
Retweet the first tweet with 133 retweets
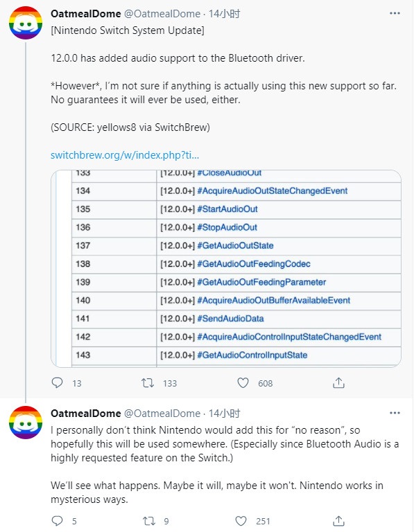(x=148, y=383)
